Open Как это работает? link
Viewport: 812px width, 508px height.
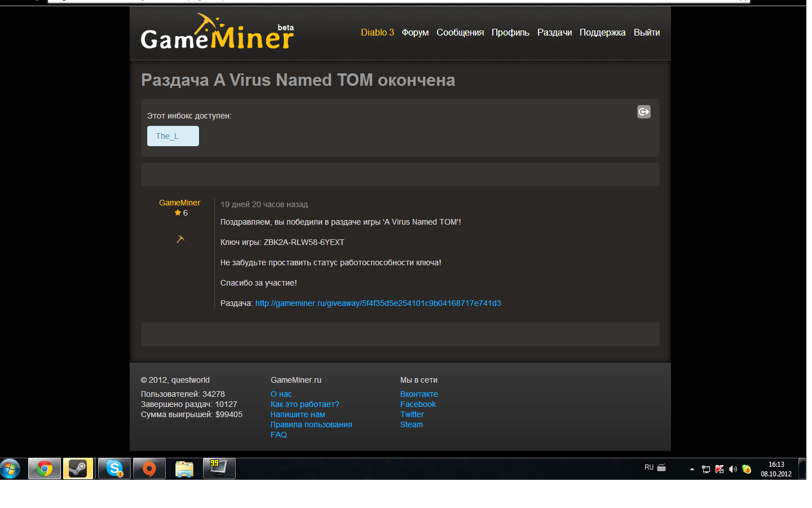[x=305, y=404]
